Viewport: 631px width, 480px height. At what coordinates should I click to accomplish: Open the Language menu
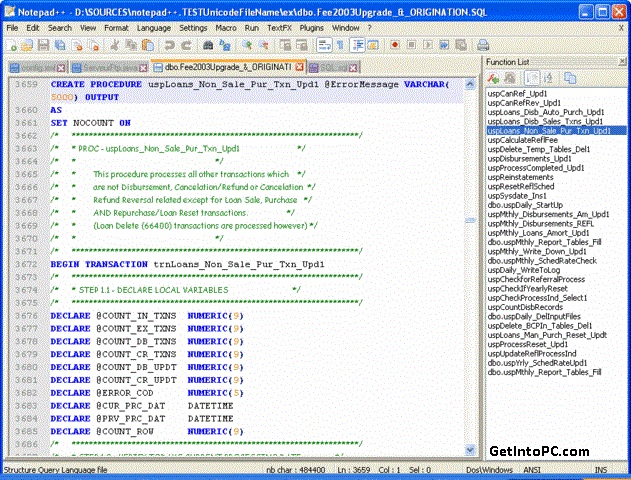pyautogui.click(x=154, y=28)
